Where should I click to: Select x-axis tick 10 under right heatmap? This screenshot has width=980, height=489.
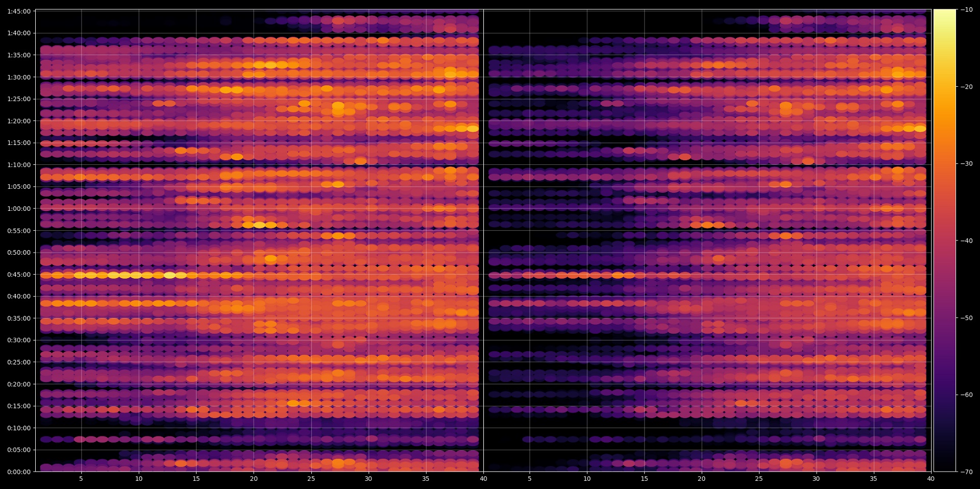tap(587, 479)
